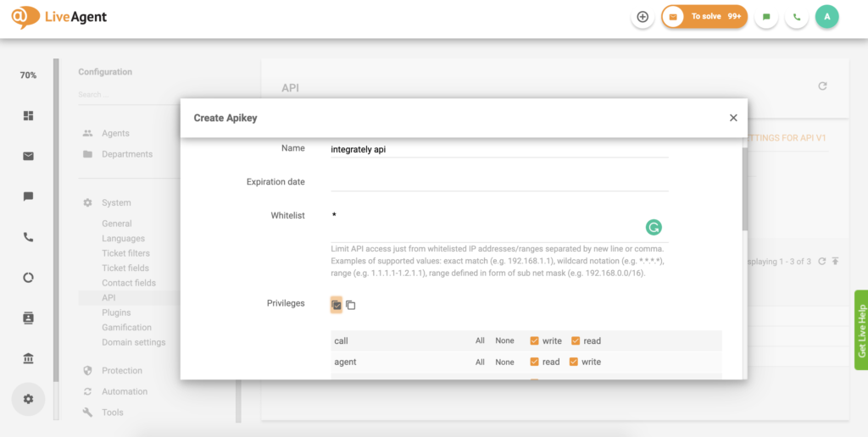Open the Configuration gear icon in sidebar
868x437 pixels.
click(28, 399)
